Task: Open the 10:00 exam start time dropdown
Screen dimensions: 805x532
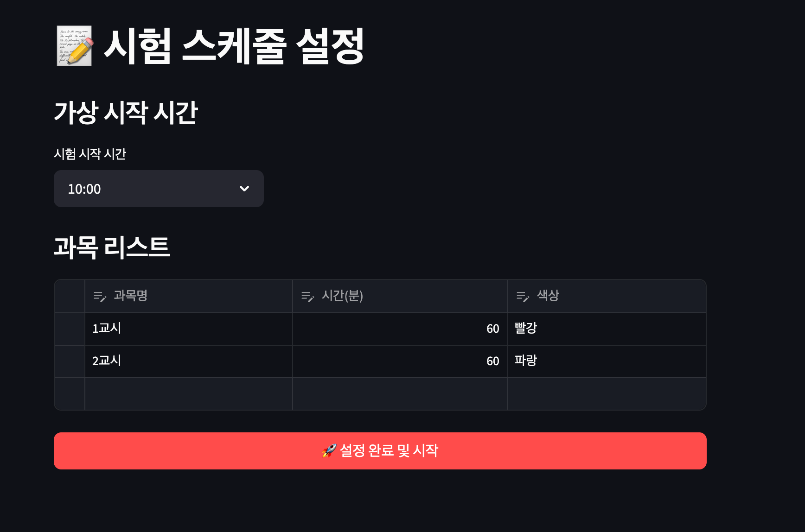Action: tap(159, 189)
